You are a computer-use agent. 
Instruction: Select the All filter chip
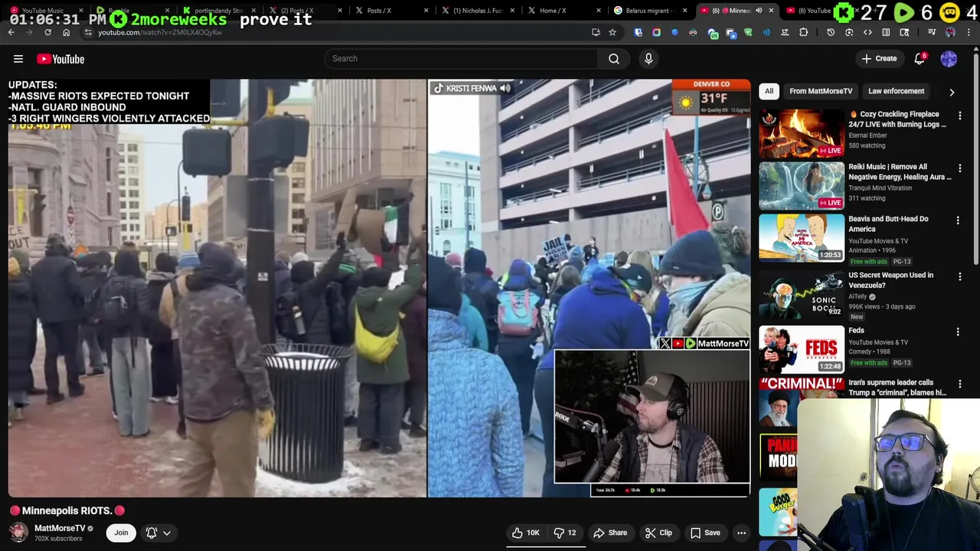[769, 91]
